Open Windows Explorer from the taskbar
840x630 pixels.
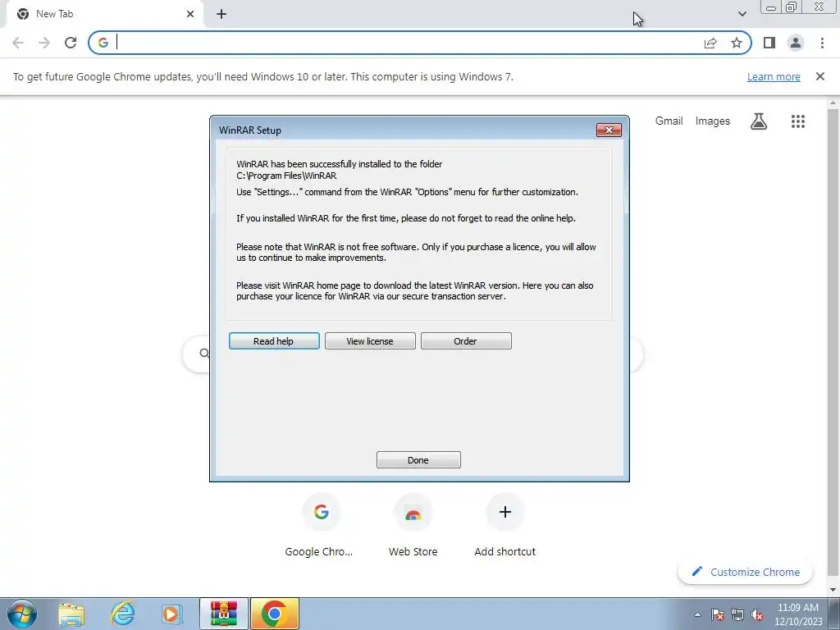pos(71,614)
